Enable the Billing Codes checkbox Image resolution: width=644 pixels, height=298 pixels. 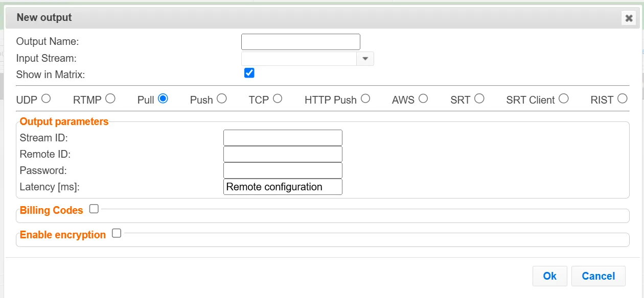click(94, 209)
